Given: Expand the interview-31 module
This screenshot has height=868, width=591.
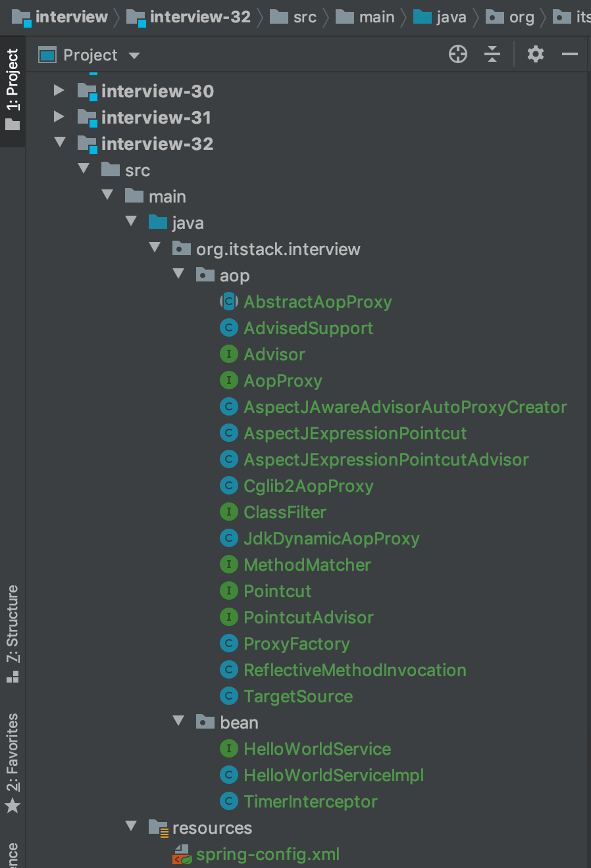Looking at the screenshot, I should click(59, 116).
